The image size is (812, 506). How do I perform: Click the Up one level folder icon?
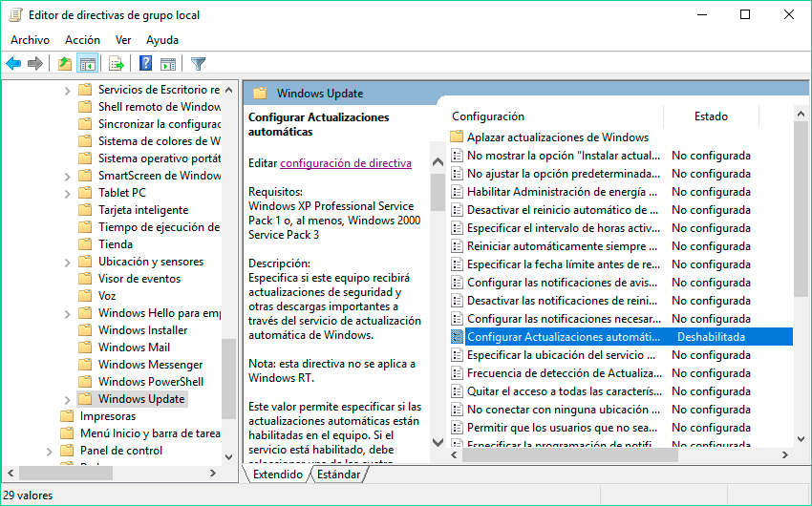[65, 64]
